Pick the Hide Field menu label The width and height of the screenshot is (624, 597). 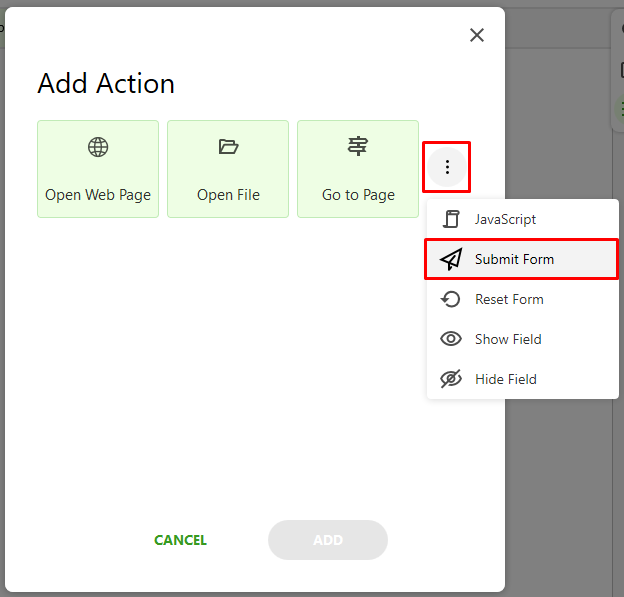coord(506,379)
